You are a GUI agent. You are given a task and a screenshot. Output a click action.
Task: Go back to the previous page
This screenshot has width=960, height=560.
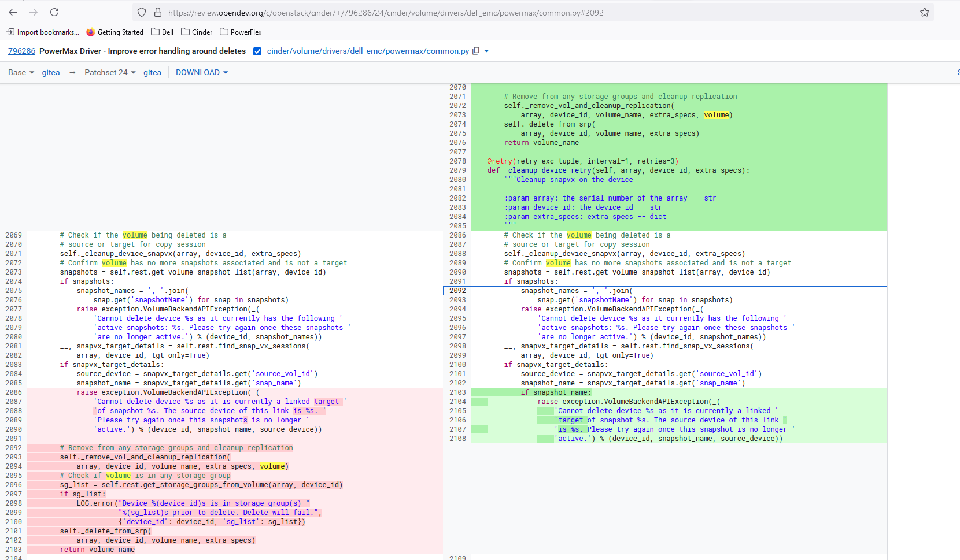click(13, 12)
